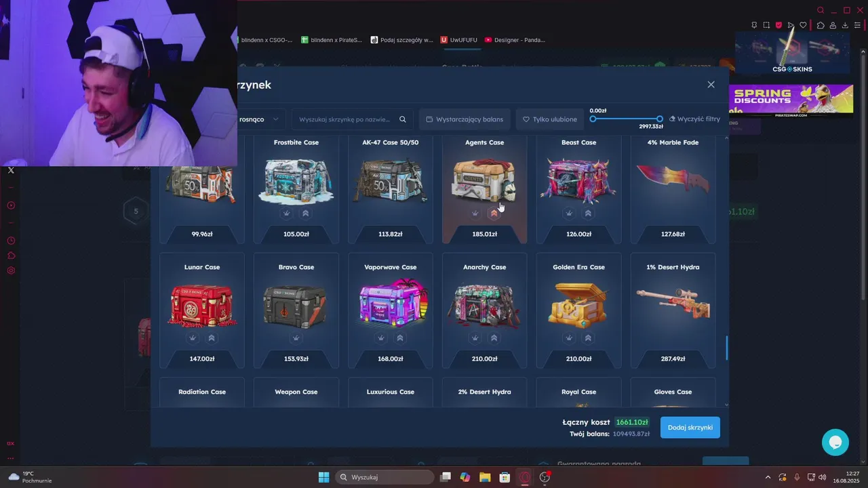Switch to the blindenn x CSGO-... tab
The height and width of the screenshot is (488, 868).
[x=265, y=40]
